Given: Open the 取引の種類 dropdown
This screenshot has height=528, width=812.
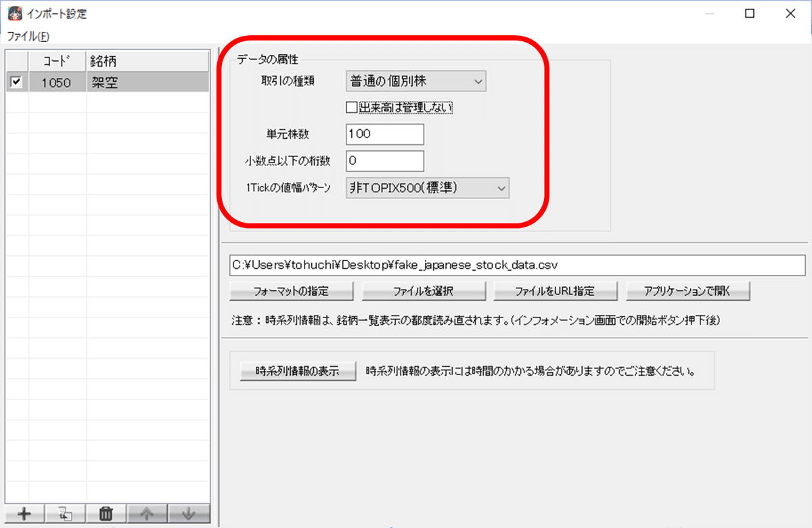Looking at the screenshot, I should tap(416, 82).
